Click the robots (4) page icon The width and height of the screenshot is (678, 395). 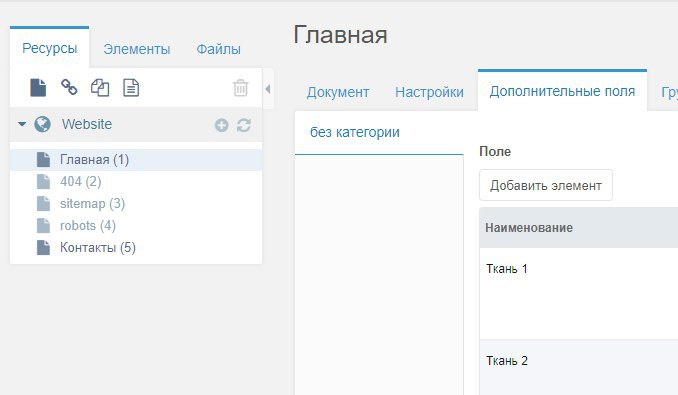tap(43, 226)
